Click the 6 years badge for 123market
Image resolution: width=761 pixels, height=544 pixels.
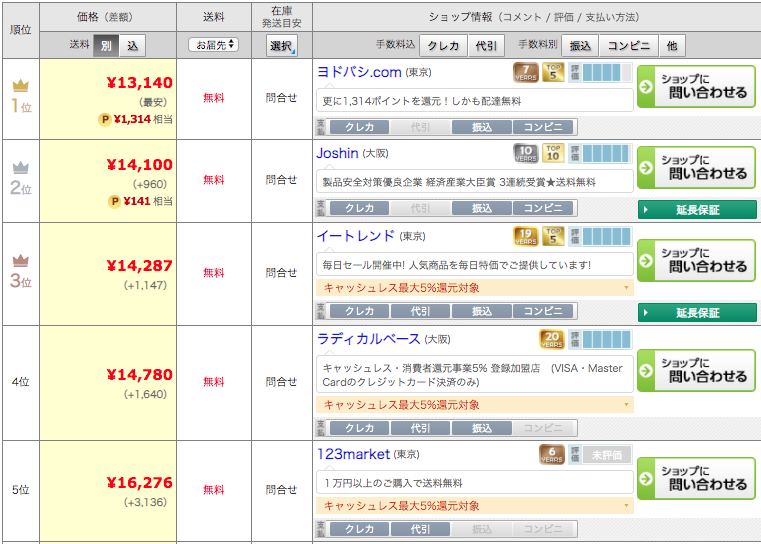552,455
